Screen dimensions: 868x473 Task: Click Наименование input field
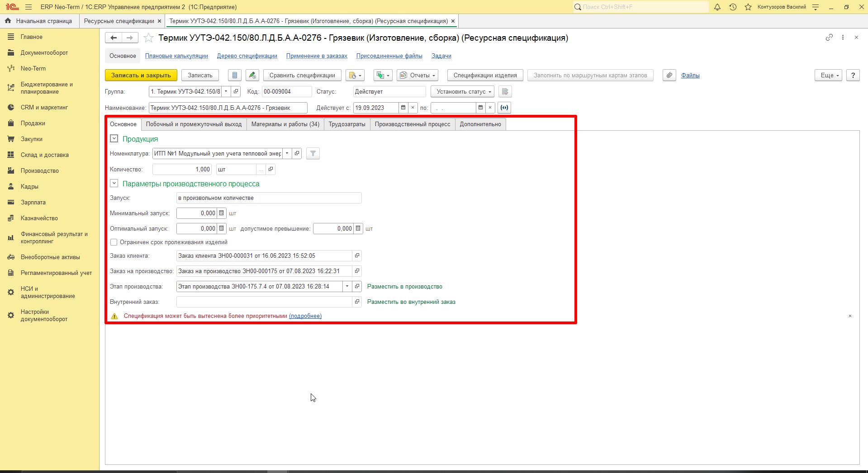tap(228, 108)
